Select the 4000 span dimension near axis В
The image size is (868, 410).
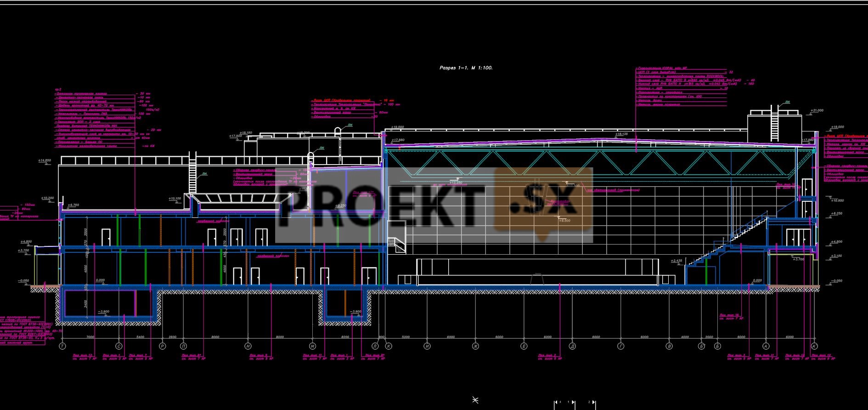pos(685,337)
